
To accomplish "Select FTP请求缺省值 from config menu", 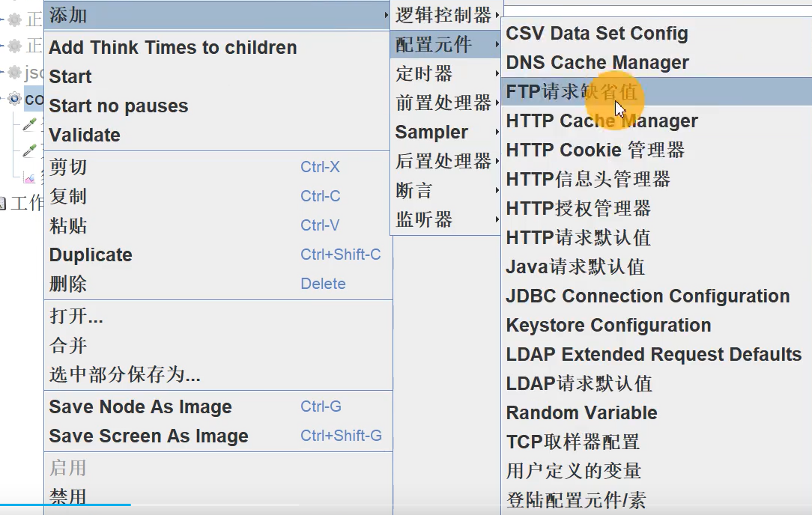I will (x=572, y=92).
